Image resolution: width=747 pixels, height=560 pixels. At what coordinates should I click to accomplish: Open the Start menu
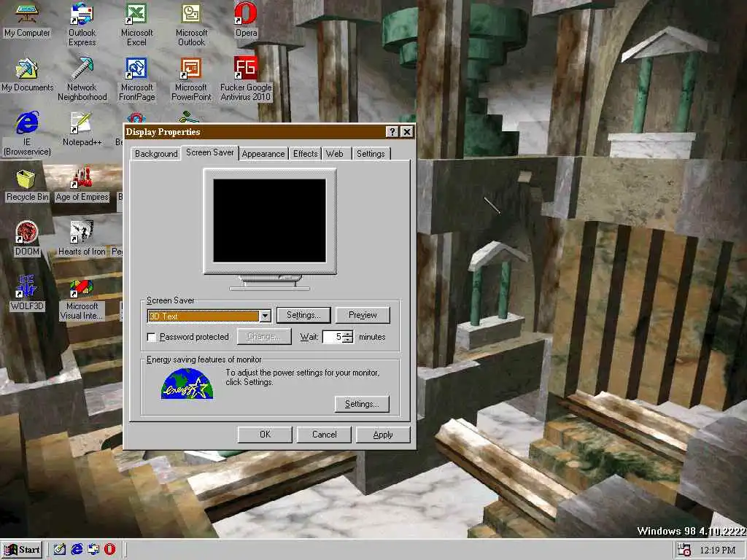[x=23, y=550]
